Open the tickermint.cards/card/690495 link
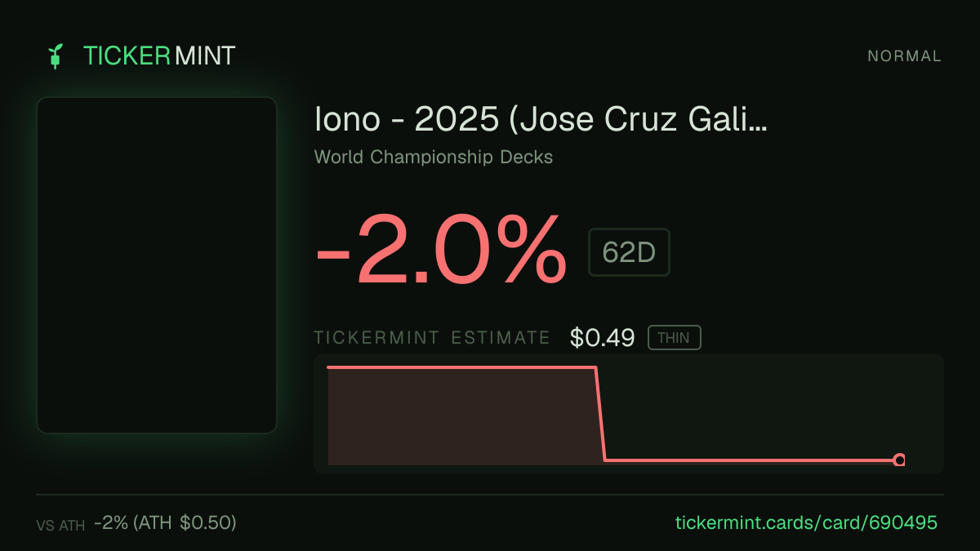The image size is (980, 551). click(806, 522)
